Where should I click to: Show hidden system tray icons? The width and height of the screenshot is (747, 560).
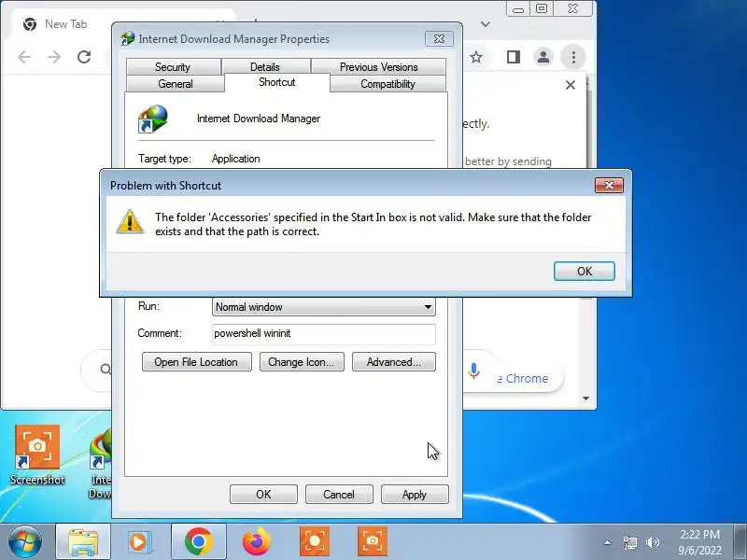point(608,542)
